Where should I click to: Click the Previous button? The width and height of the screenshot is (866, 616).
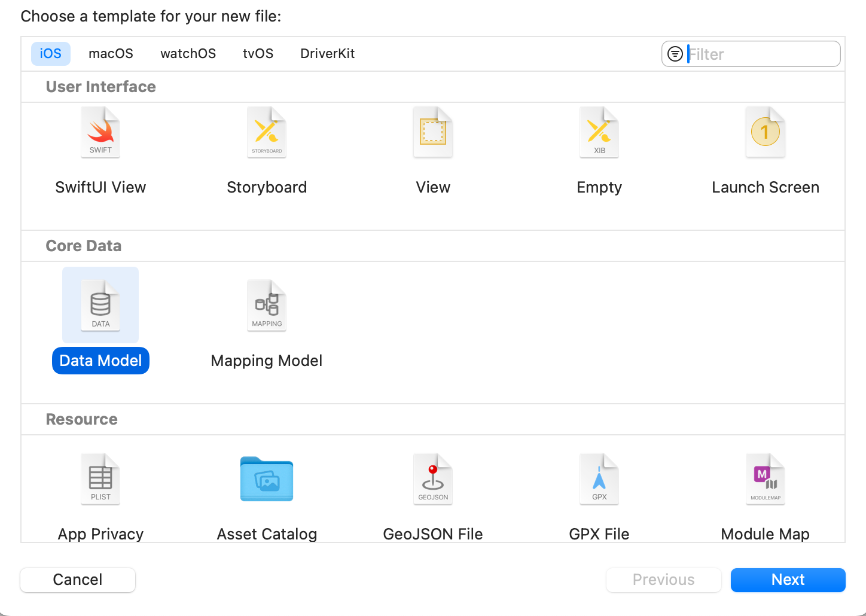click(664, 580)
